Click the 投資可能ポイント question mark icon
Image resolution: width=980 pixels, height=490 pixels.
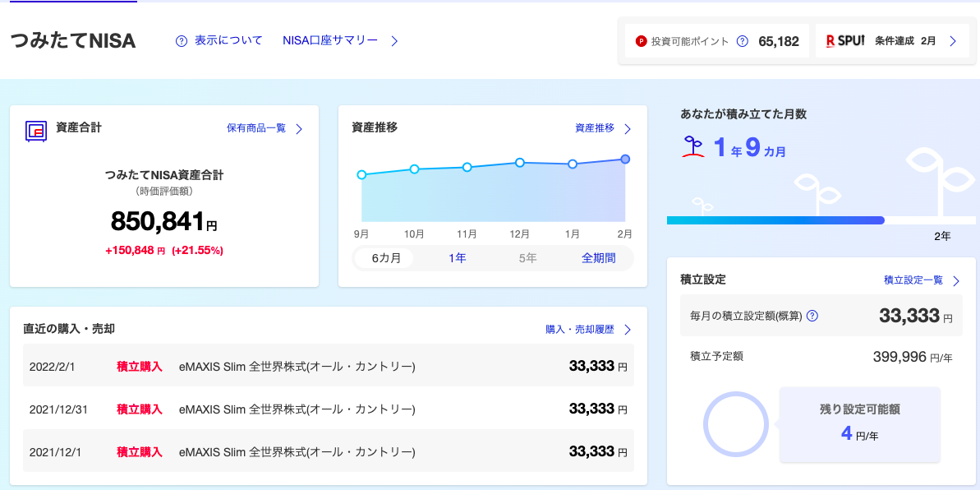pyautogui.click(x=742, y=41)
